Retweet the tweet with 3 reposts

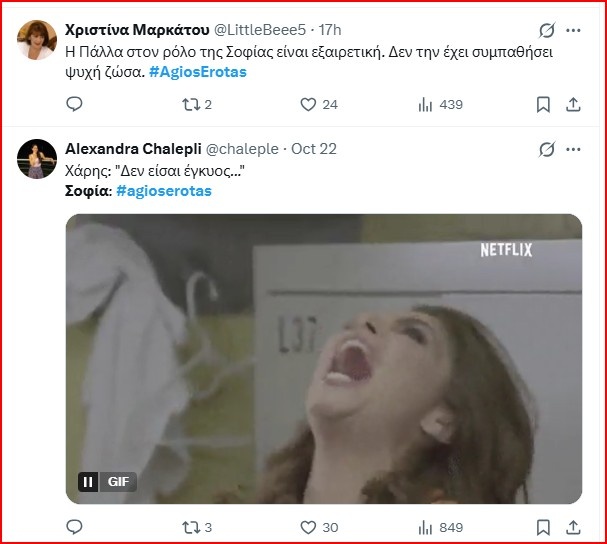click(x=189, y=526)
